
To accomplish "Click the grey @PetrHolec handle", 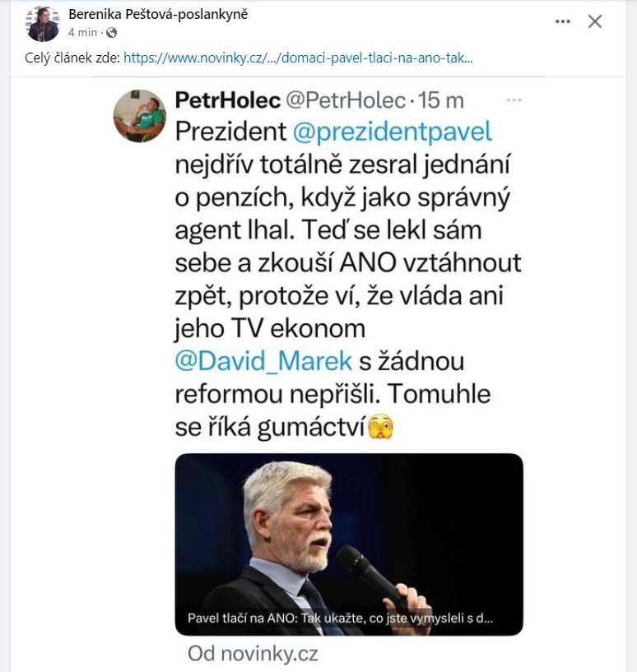I will pyautogui.click(x=346, y=100).
